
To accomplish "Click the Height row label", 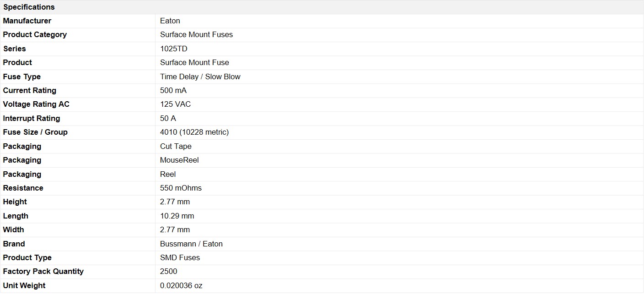I will 15,202.
